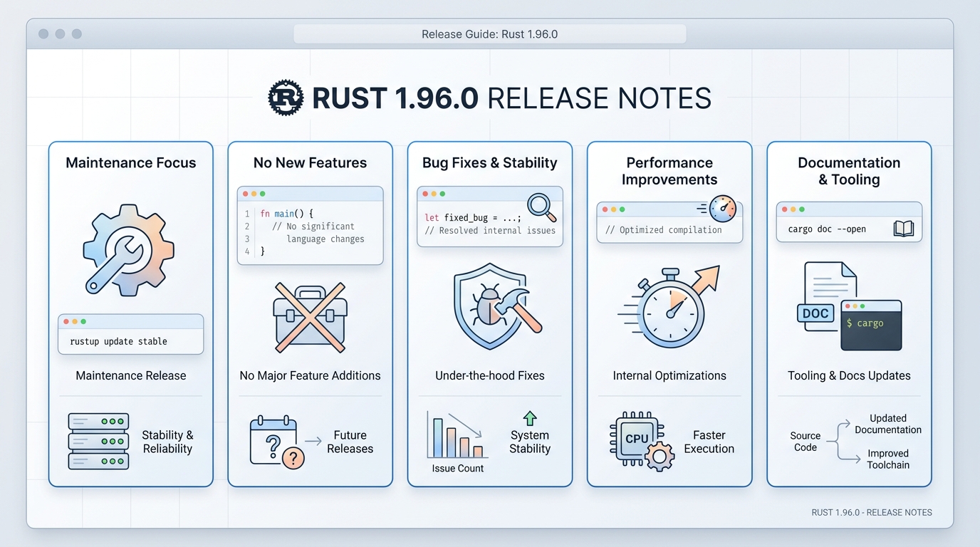This screenshot has width=980, height=547.
Task: Click the 'Future Releases' label
Action: (350, 442)
